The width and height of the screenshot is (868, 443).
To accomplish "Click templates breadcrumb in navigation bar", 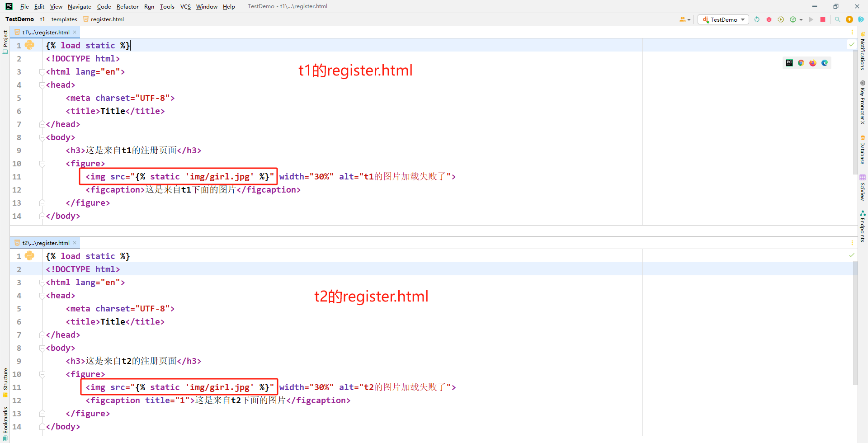I will (64, 19).
